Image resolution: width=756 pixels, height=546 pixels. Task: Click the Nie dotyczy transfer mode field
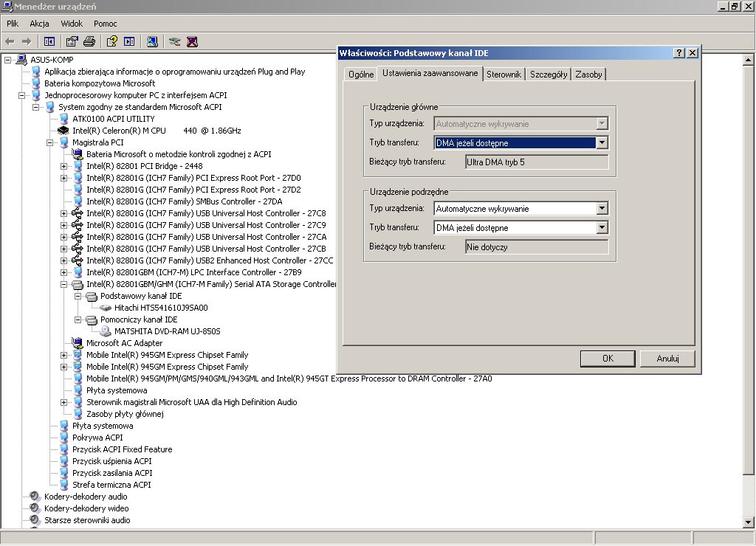tap(537, 246)
